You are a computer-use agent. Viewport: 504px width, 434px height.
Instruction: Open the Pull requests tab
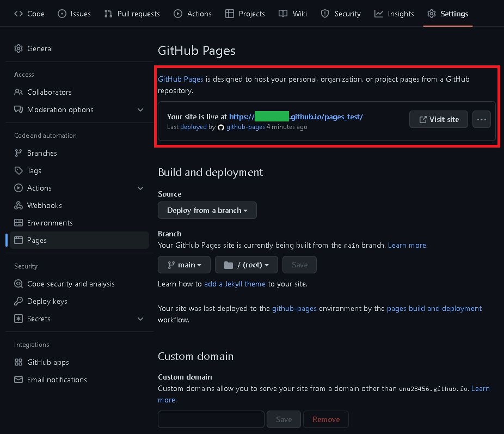(x=132, y=14)
